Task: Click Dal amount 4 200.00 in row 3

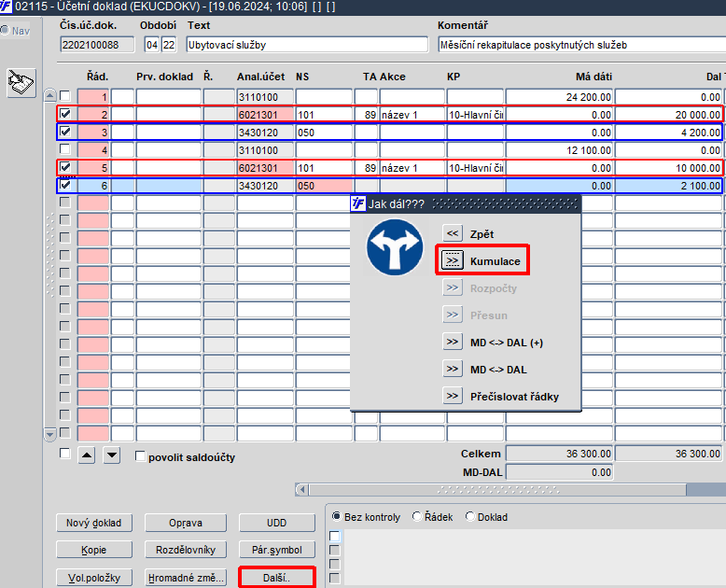Action: (668, 133)
